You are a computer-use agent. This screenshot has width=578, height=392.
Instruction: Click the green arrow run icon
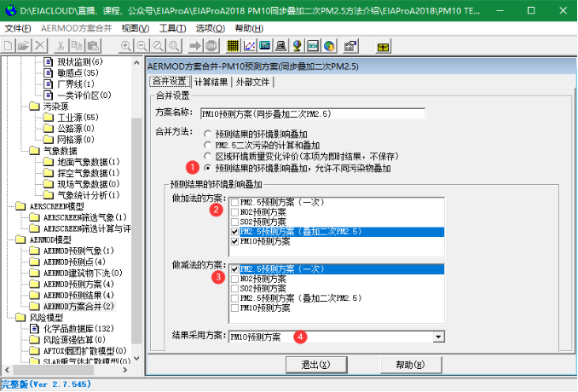click(195, 46)
